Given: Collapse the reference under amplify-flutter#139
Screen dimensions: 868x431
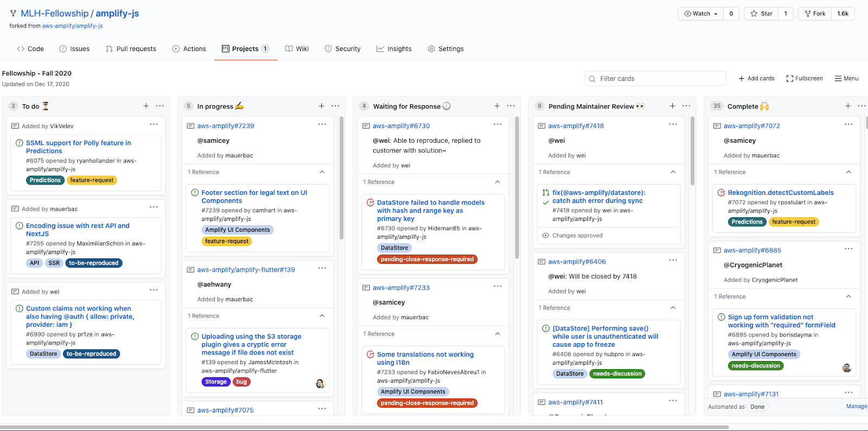Looking at the screenshot, I should pos(322,316).
